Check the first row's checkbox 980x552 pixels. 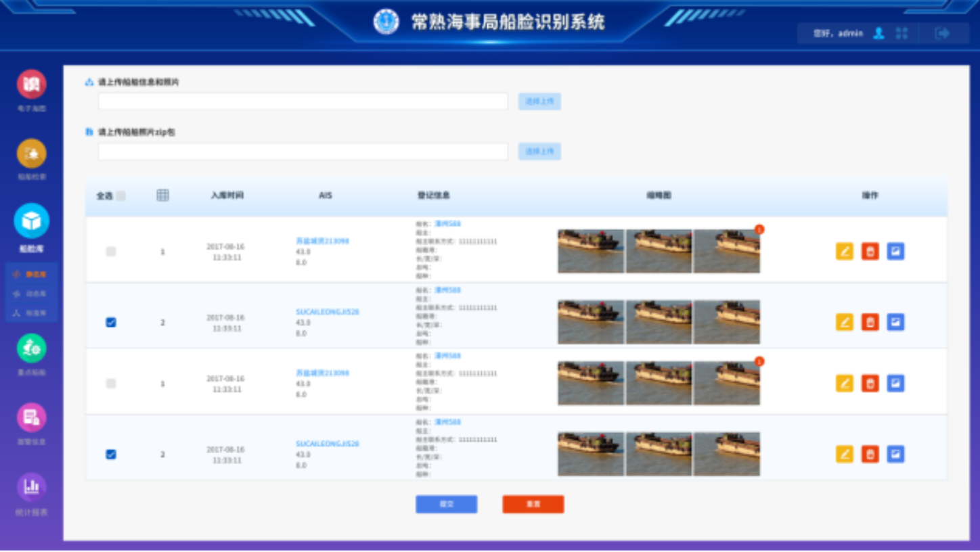tap(111, 252)
